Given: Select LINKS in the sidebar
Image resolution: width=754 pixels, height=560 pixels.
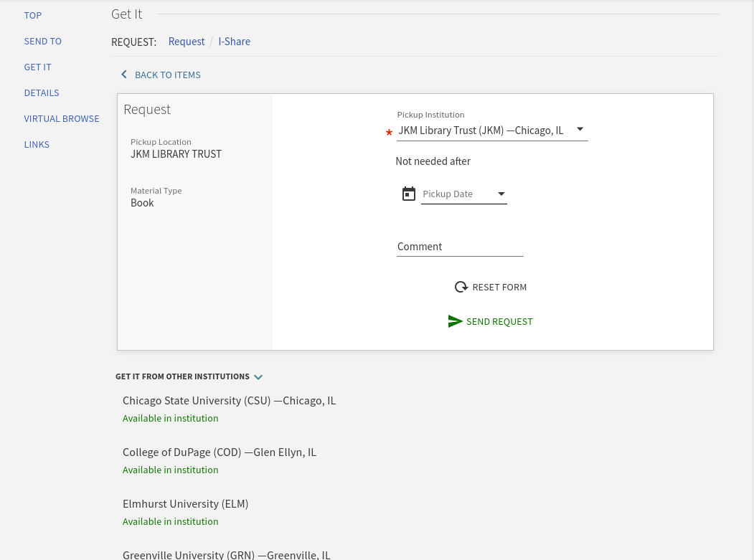Looking at the screenshot, I should coord(37,144).
